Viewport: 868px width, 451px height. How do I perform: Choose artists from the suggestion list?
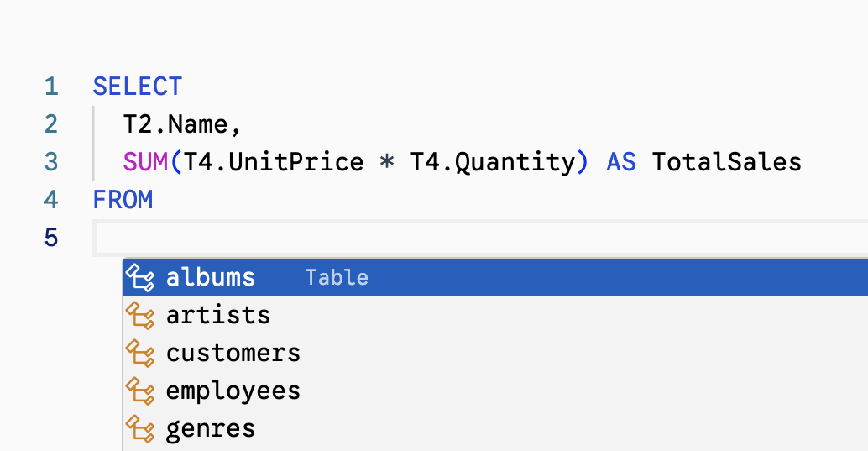click(x=218, y=315)
